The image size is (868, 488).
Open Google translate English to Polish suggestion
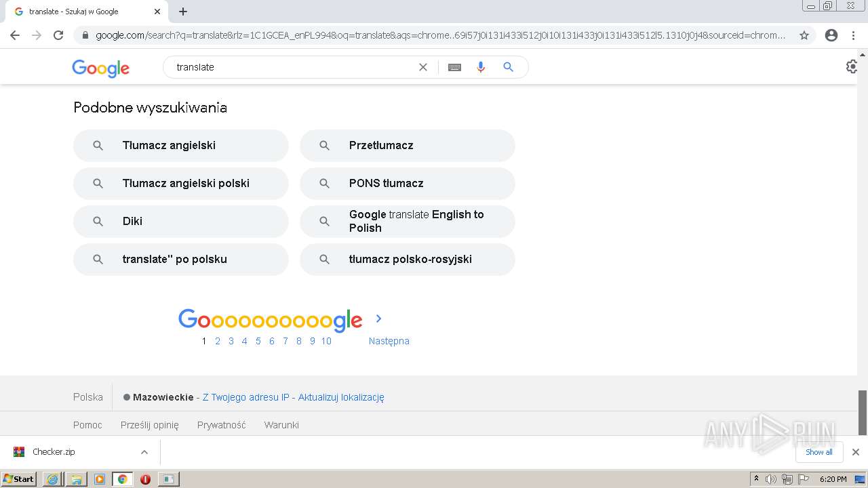tap(408, 222)
